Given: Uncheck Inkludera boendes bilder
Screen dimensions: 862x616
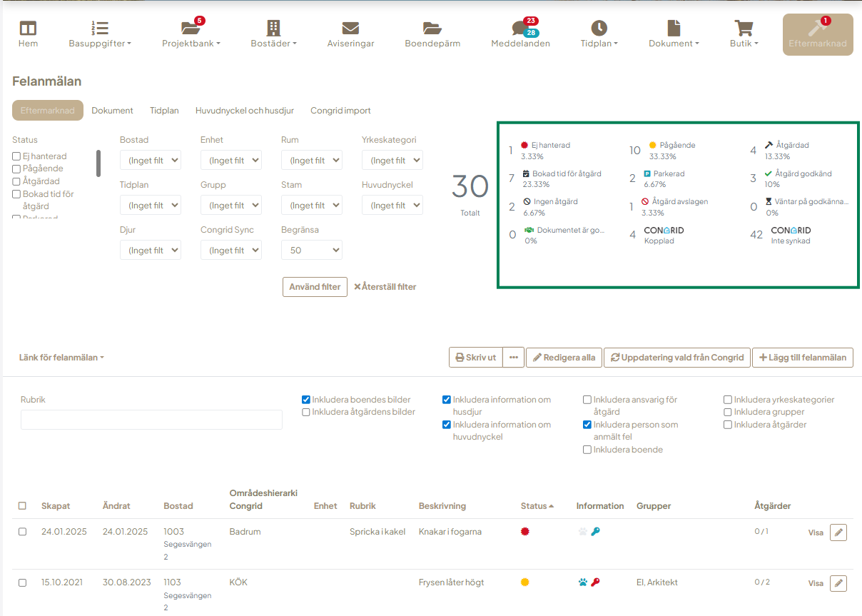Looking at the screenshot, I should coord(306,400).
